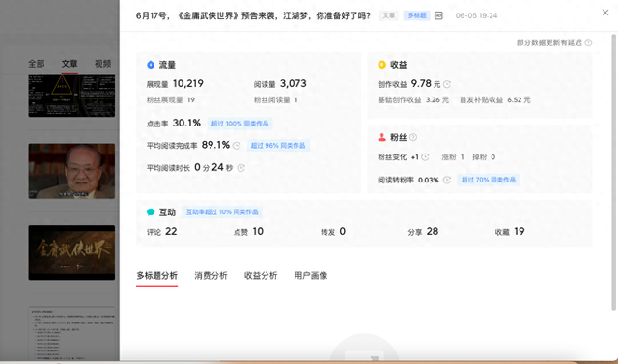Screen dimensions: 618x364
Task: Click 涨粉 1 text
Action: point(453,157)
